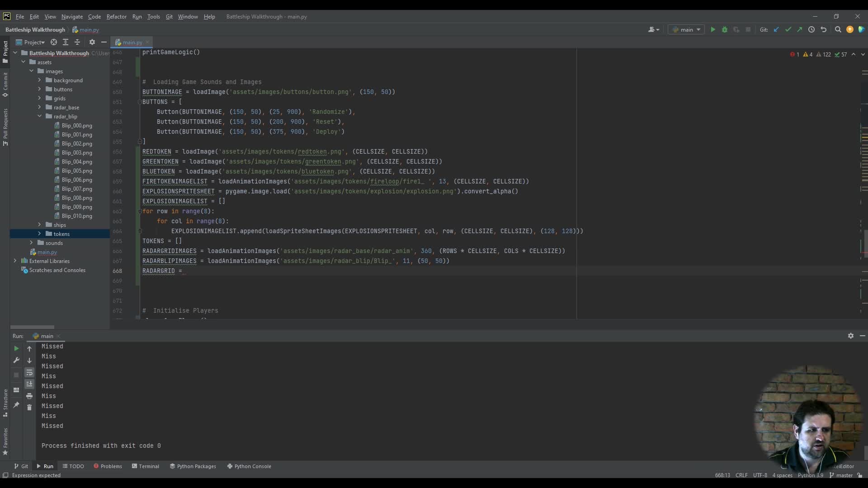Enable scroll-to-end in the console
This screenshot has height=488, width=868.
29,384
